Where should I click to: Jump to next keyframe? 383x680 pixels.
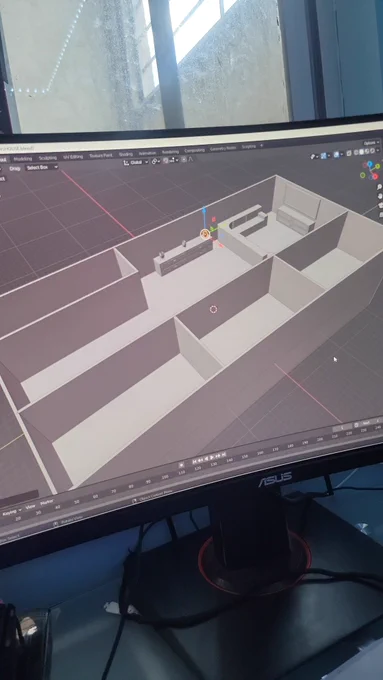coord(218,455)
